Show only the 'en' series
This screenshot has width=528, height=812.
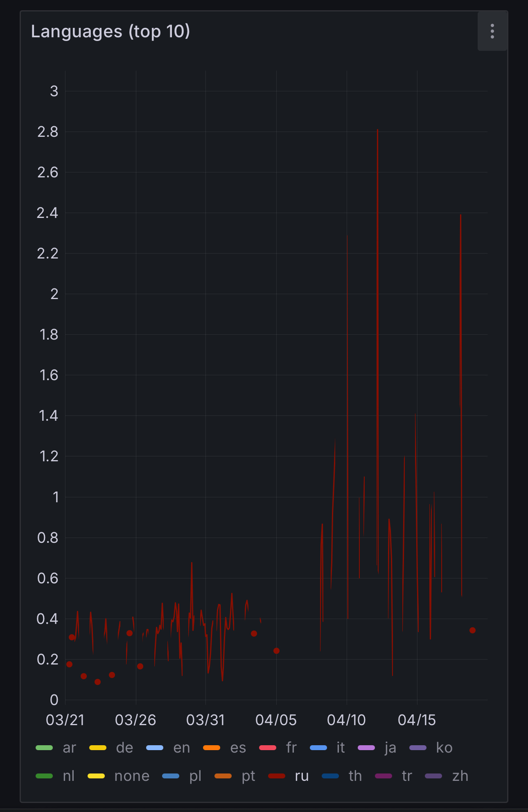(181, 748)
